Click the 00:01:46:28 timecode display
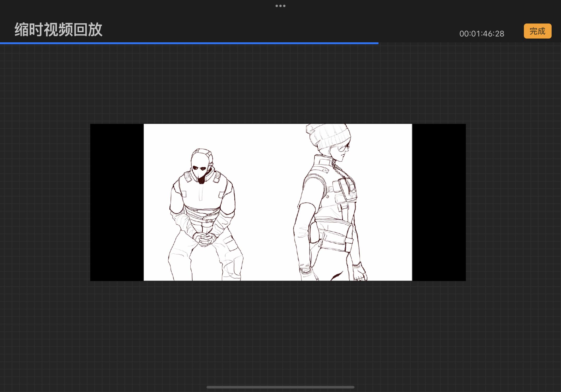 481,34
